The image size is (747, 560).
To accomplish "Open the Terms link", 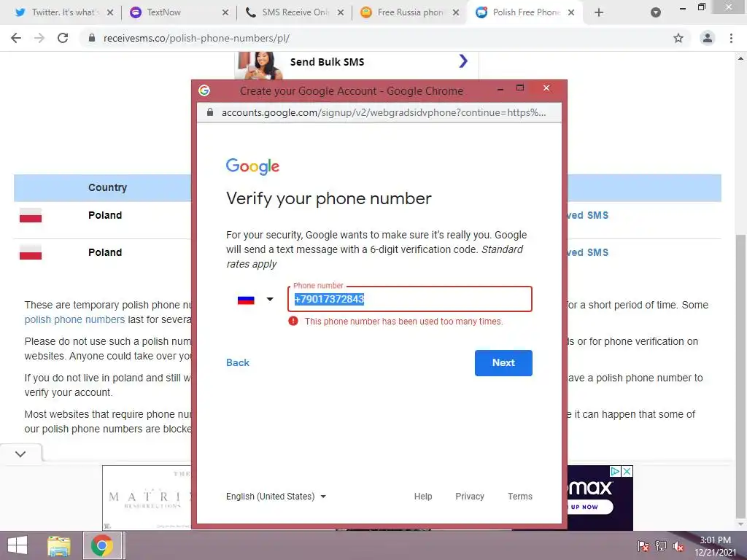I will click(x=520, y=496).
